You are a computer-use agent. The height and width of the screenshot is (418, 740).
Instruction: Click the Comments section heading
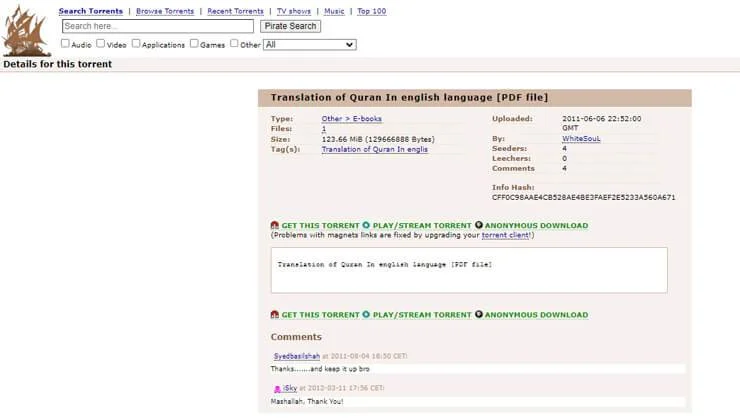[296, 337]
